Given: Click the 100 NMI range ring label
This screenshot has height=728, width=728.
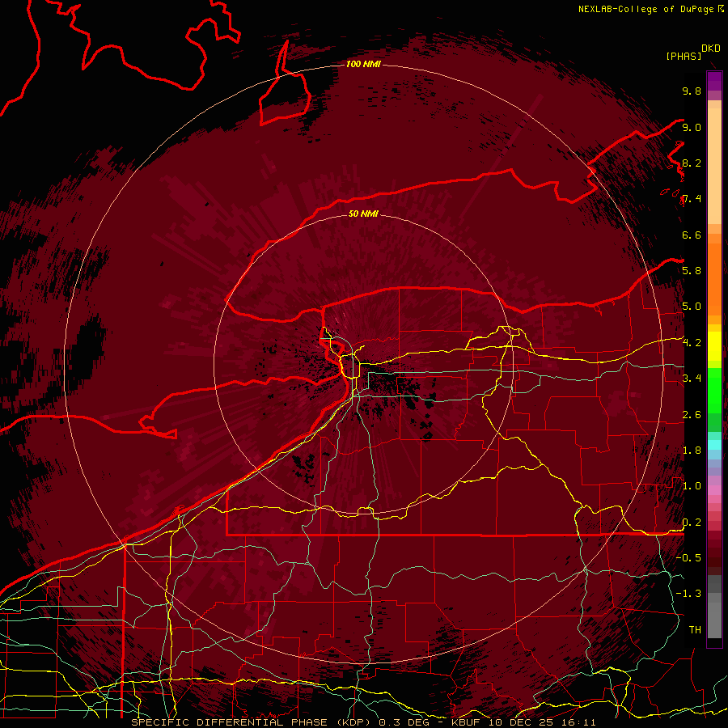Looking at the screenshot, I should [x=363, y=64].
